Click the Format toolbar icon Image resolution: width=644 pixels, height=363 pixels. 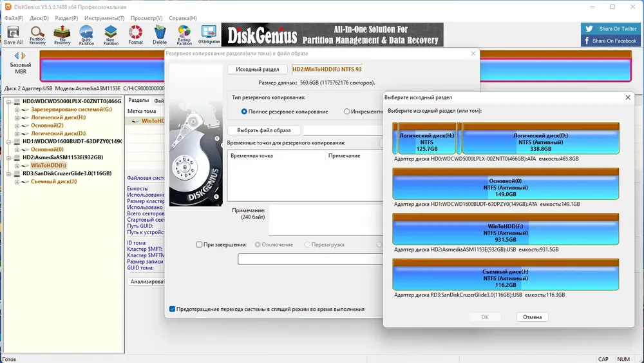(x=135, y=35)
